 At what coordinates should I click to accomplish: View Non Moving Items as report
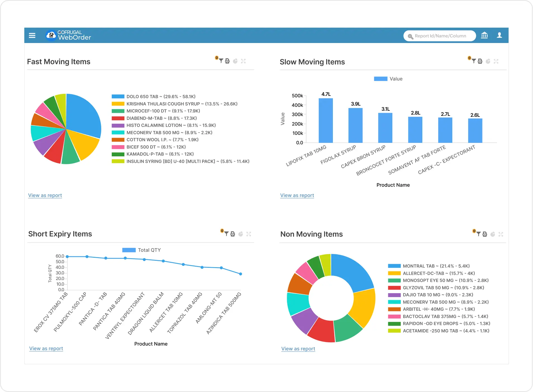click(298, 348)
